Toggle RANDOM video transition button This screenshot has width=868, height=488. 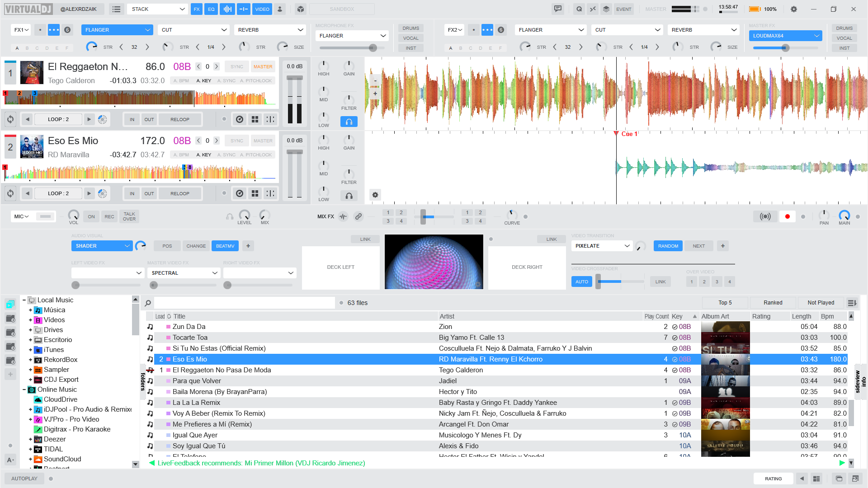pos(668,246)
